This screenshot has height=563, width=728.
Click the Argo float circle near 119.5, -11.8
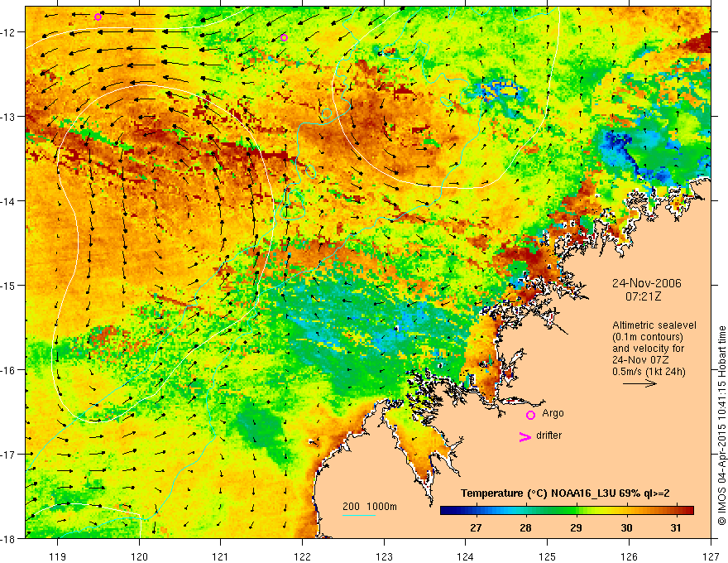point(98,17)
